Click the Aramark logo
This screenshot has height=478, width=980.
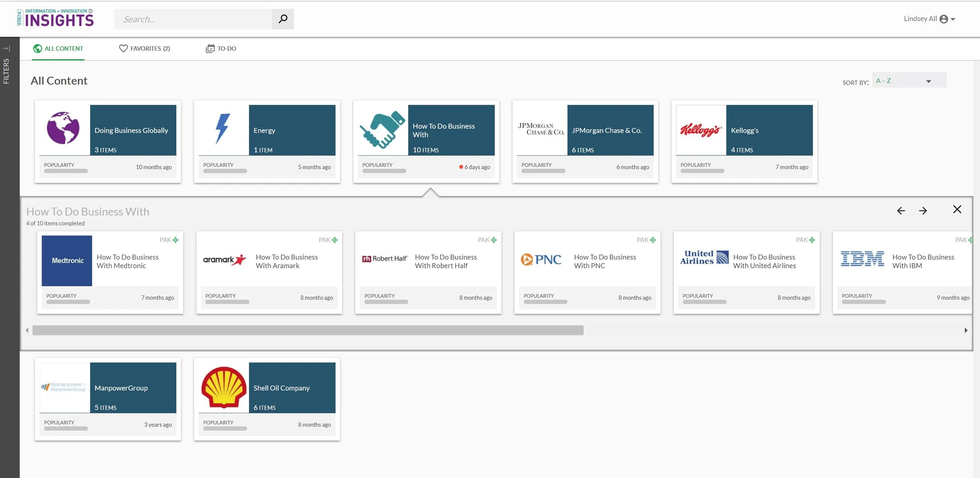[x=225, y=260]
